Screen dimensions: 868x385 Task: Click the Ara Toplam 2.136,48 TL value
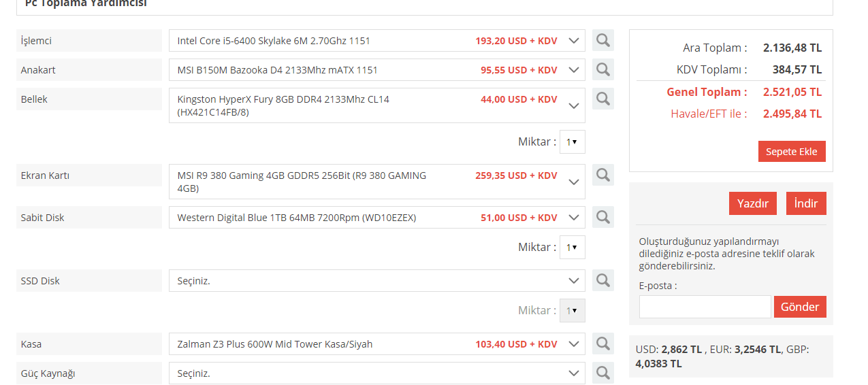pyautogui.click(x=792, y=48)
